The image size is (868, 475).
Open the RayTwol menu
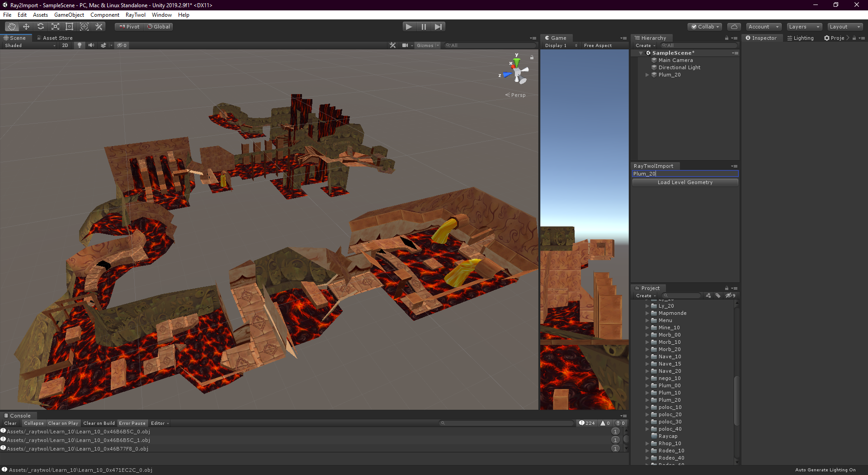click(136, 15)
